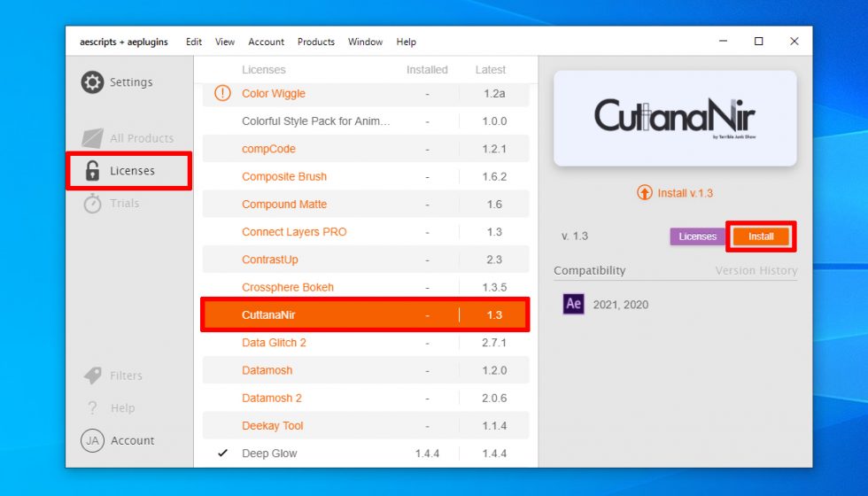Select the Composite Brush row

[x=366, y=176]
